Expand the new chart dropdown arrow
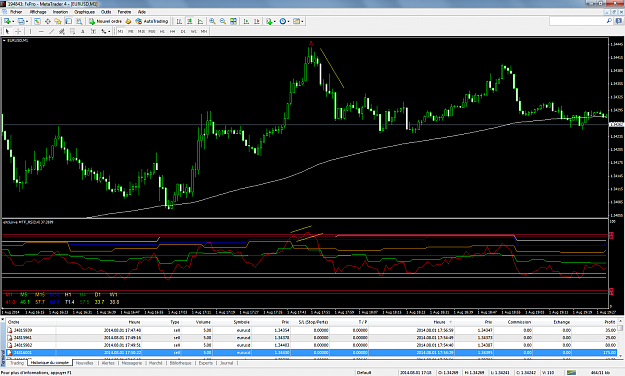The image size is (625, 376). (13, 21)
